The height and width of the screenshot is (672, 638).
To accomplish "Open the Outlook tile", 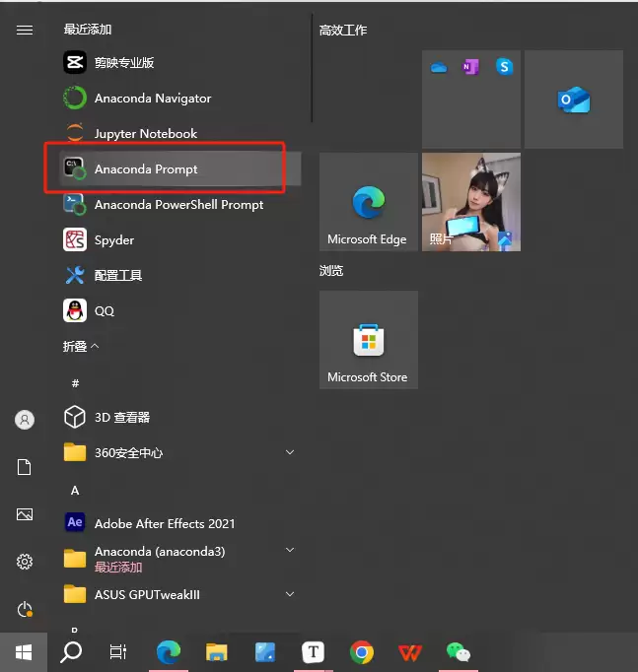I will pyautogui.click(x=574, y=100).
